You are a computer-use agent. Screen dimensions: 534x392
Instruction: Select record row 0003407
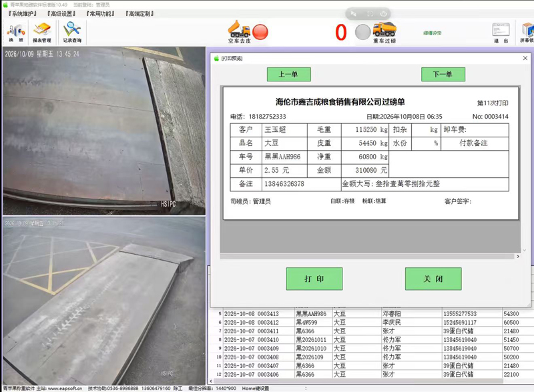click(372, 366)
